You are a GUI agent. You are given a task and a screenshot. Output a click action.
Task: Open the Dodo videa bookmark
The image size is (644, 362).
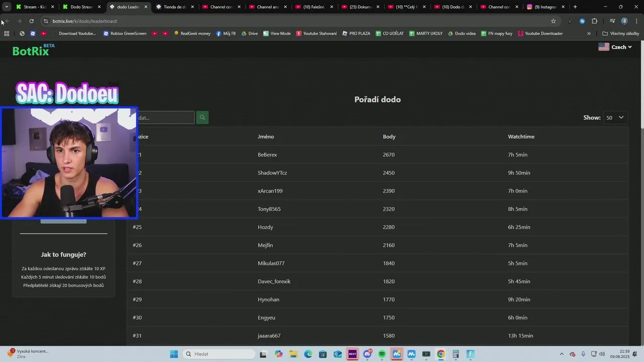[x=461, y=34]
